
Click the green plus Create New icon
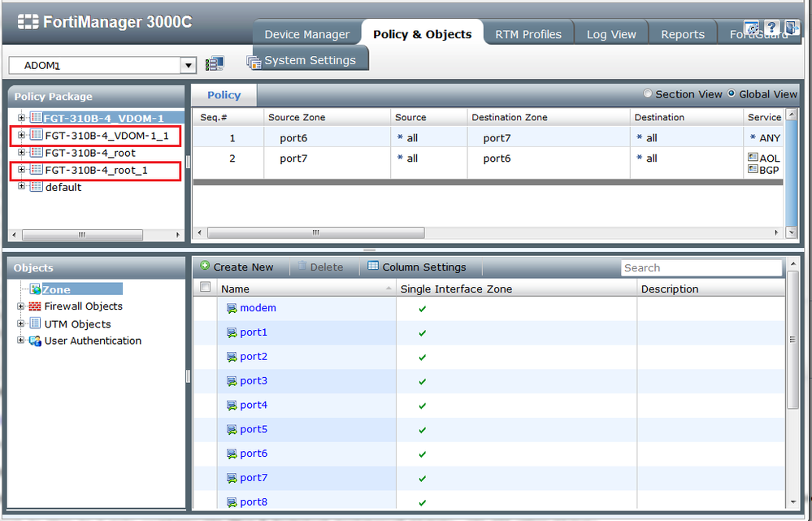205,266
